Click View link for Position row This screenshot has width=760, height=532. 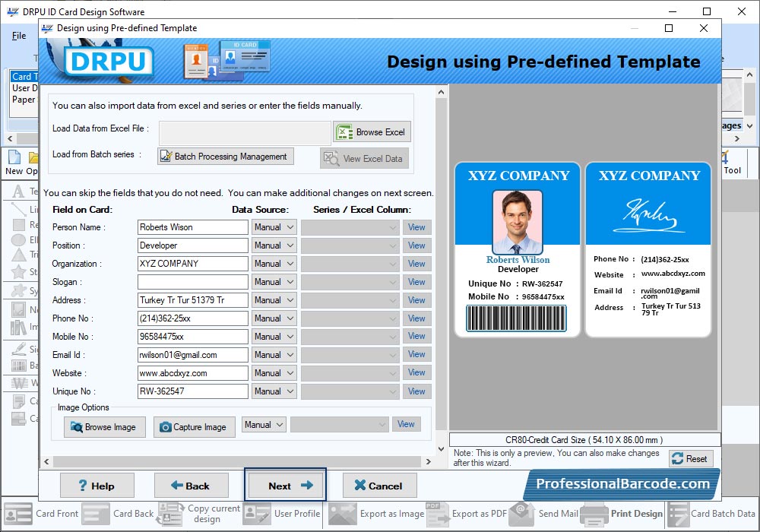(x=416, y=245)
